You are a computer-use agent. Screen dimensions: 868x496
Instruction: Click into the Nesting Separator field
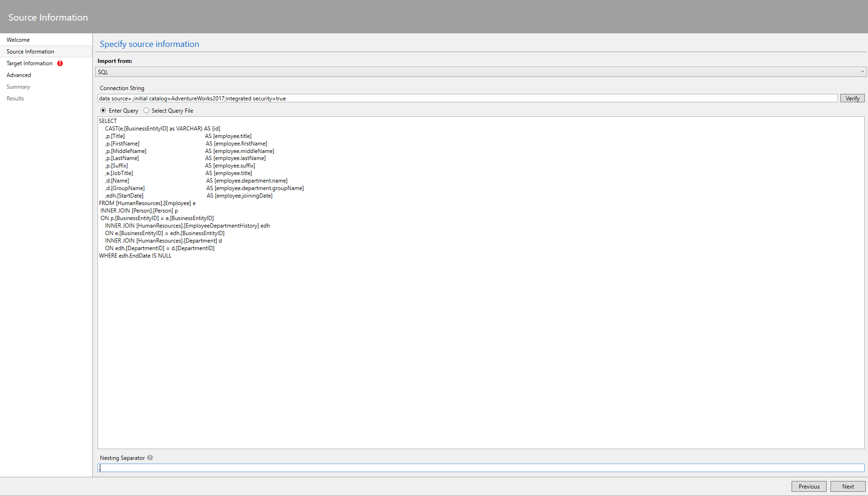(481, 468)
